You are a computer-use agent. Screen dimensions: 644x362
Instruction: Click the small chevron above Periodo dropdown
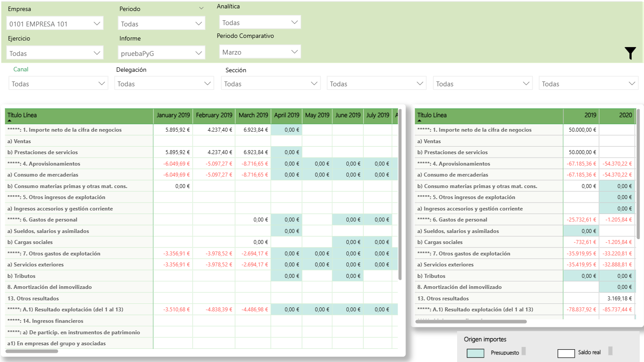point(201,8)
